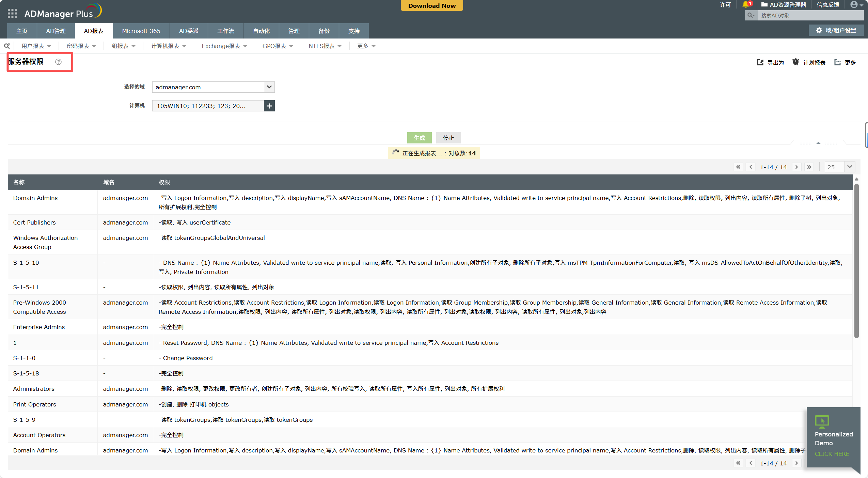Click the Download Now button
This screenshot has height=478, width=868.
pyautogui.click(x=432, y=5)
